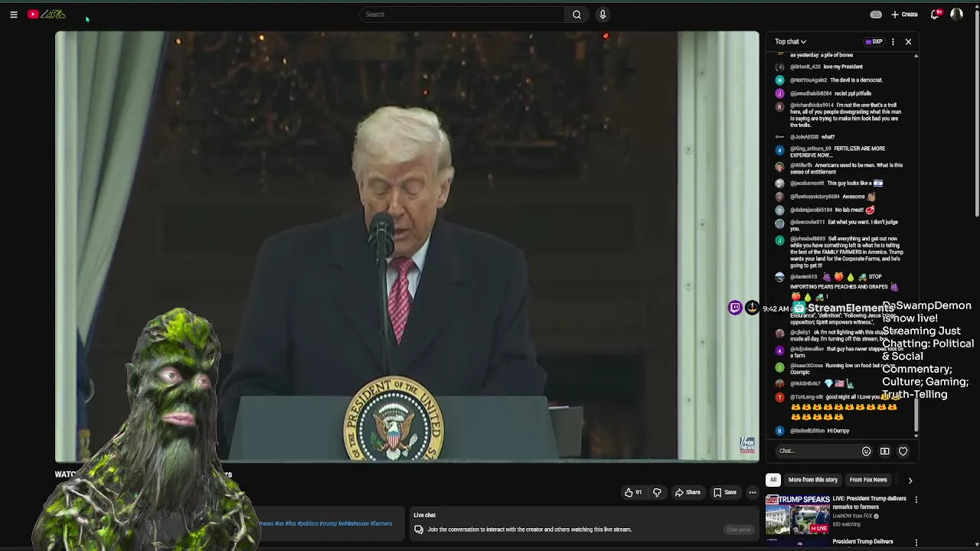
Task: Open the 0XP chat points badge
Action: 873,41
